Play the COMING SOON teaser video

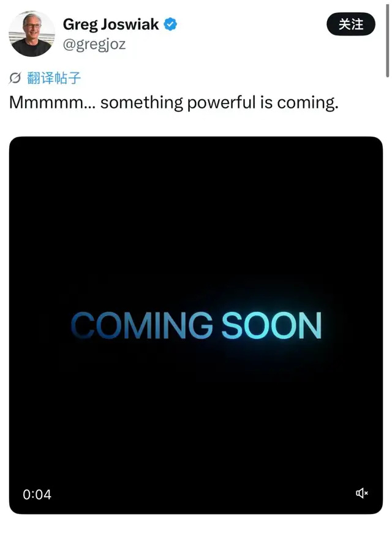tap(196, 325)
